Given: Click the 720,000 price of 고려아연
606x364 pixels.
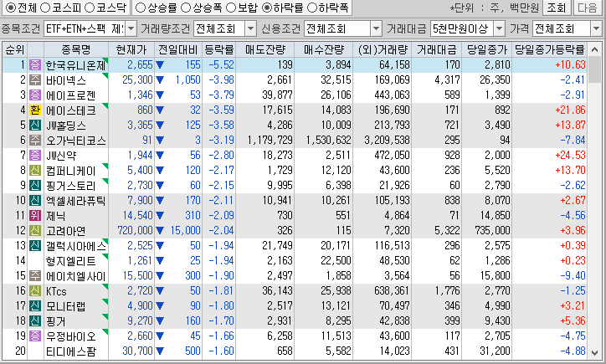Looking at the screenshot, I should click(x=135, y=231).
